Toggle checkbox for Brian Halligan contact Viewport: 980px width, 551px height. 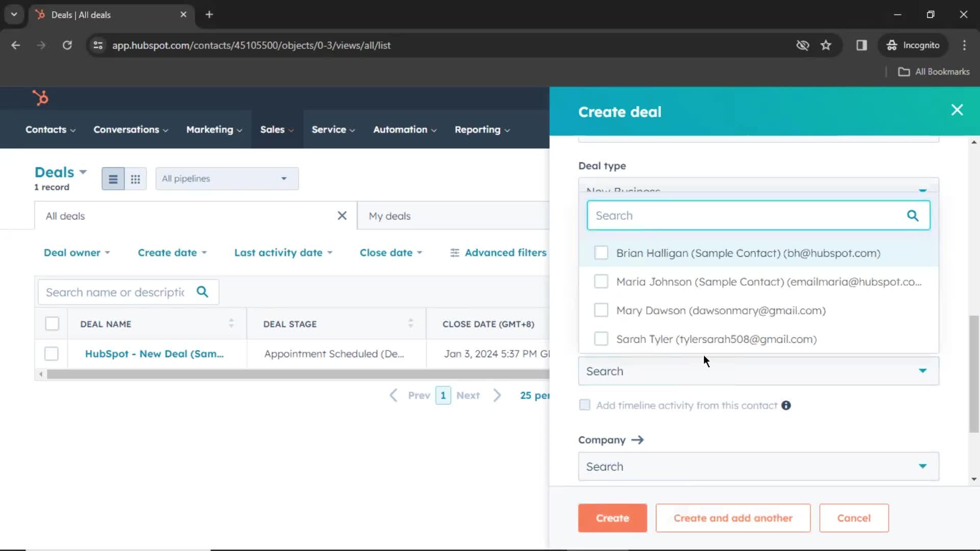coord(601,253)
